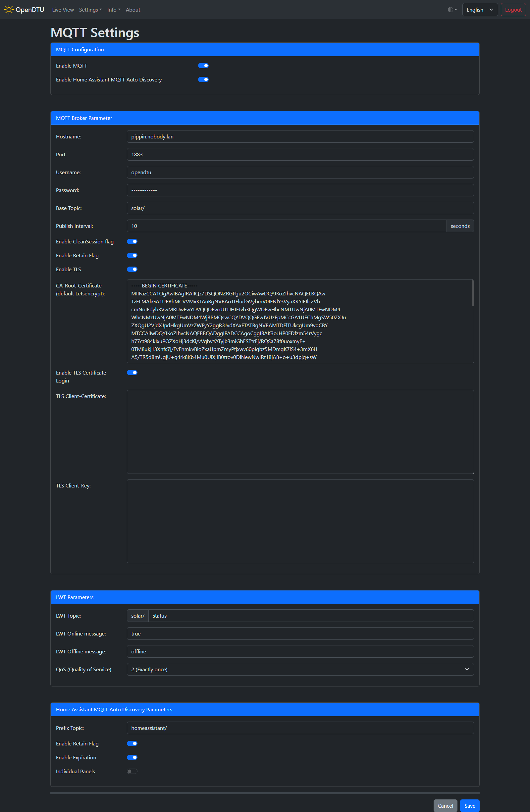Viewport: 530px width, 812px height.
Task: Click the TLS Client-Key text area
Action: coord(300,521)
